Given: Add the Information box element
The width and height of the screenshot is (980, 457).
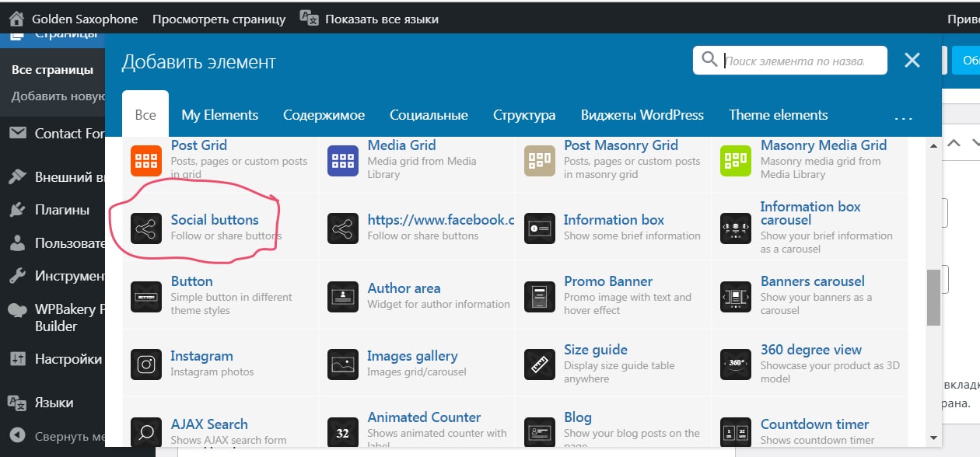Looking at the screenshot, I should click(x=613, y=228).
